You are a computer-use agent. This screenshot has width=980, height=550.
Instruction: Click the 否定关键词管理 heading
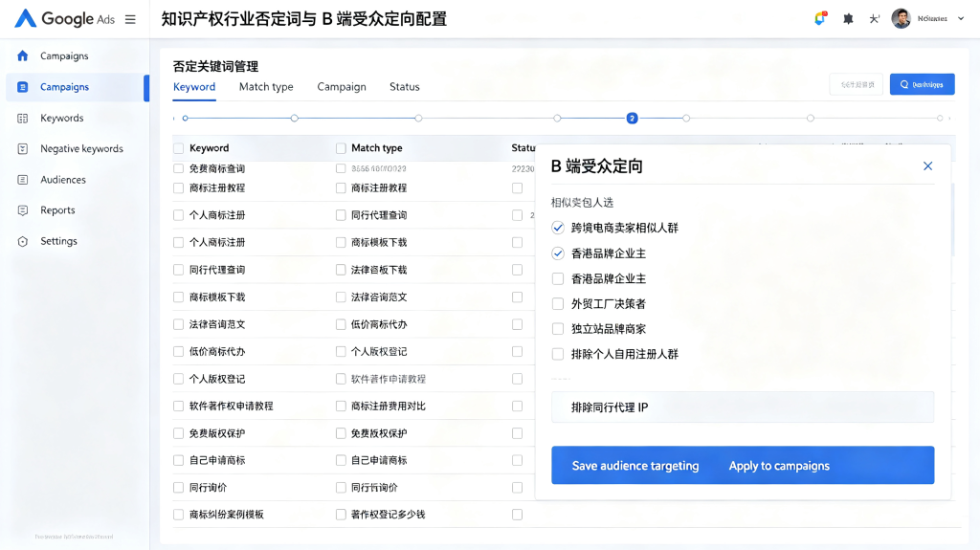(215, 66)
